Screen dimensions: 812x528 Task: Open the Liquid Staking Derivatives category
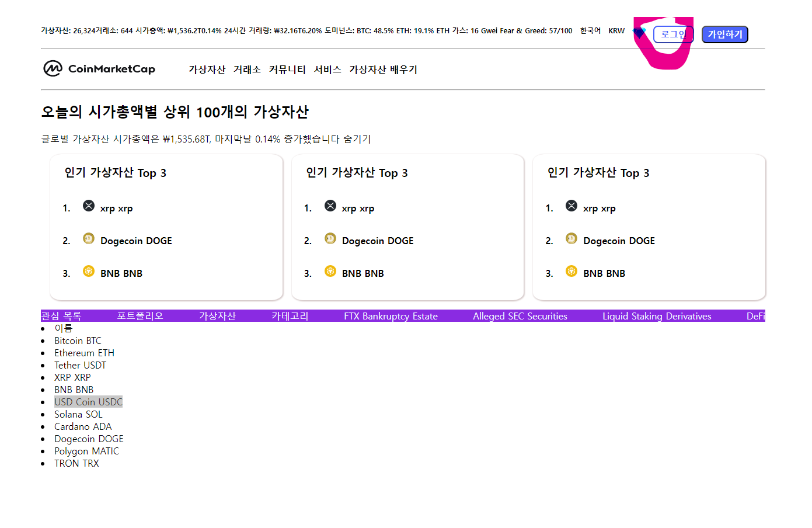(657, 316)
